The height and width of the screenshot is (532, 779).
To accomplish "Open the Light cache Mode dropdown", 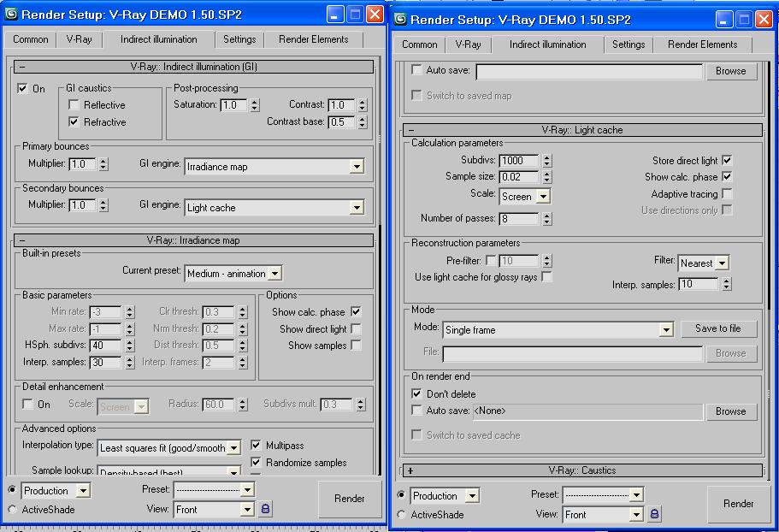I will [x=666, y=329].
